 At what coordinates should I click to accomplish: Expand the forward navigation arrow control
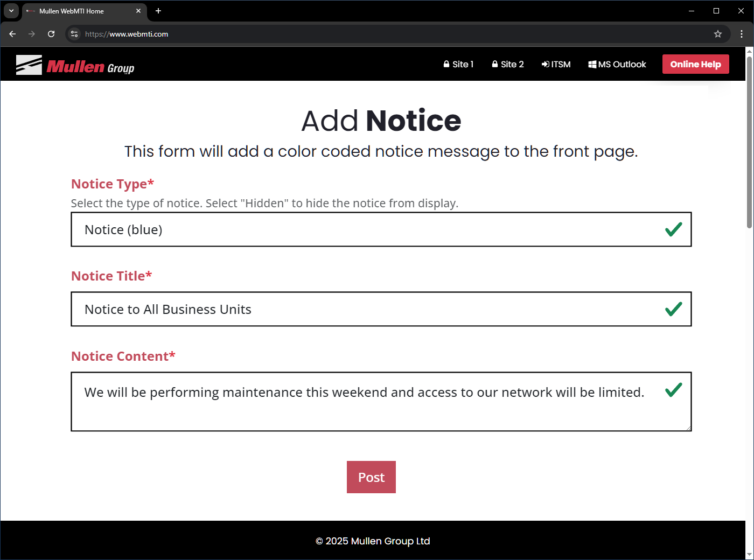32,33
